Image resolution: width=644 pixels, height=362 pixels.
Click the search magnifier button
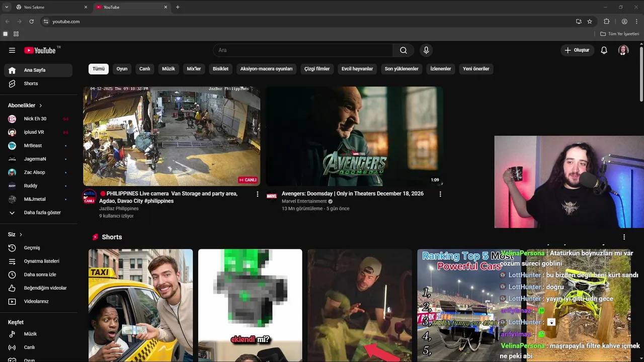click(404, 50)
